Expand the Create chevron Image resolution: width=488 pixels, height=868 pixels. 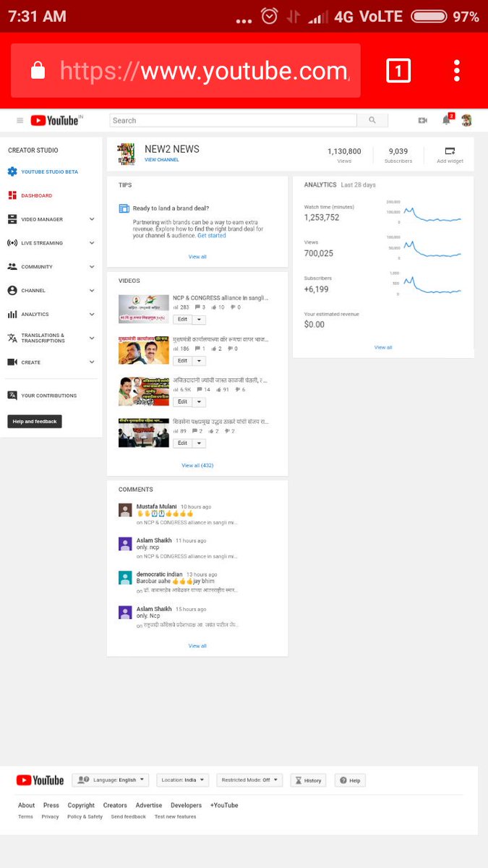coord(92,362)
